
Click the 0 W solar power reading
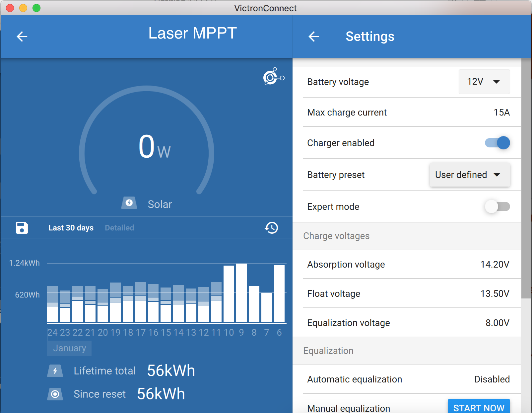(x=155, y=147)
